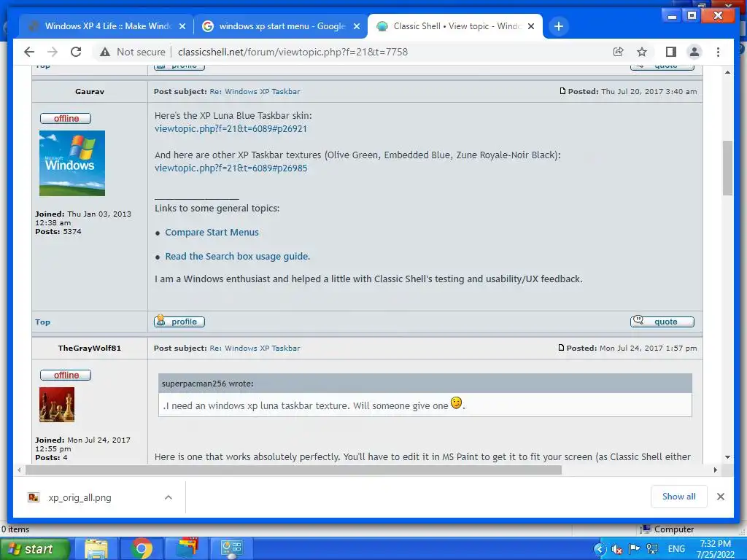The image size is (747, 560).
Task: Open the Chrome profile avatar menu
Action: pos(694,52)
